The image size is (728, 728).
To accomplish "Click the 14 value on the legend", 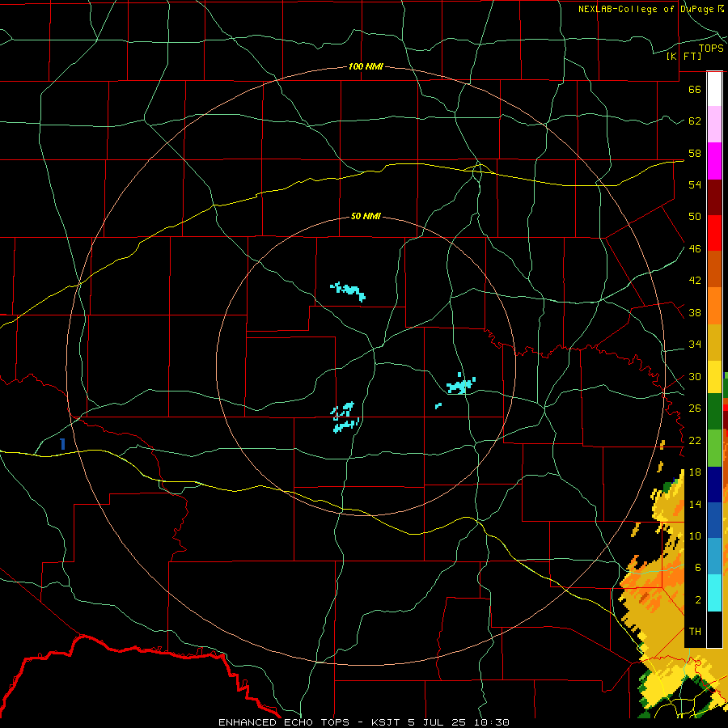I will (695, 504).
